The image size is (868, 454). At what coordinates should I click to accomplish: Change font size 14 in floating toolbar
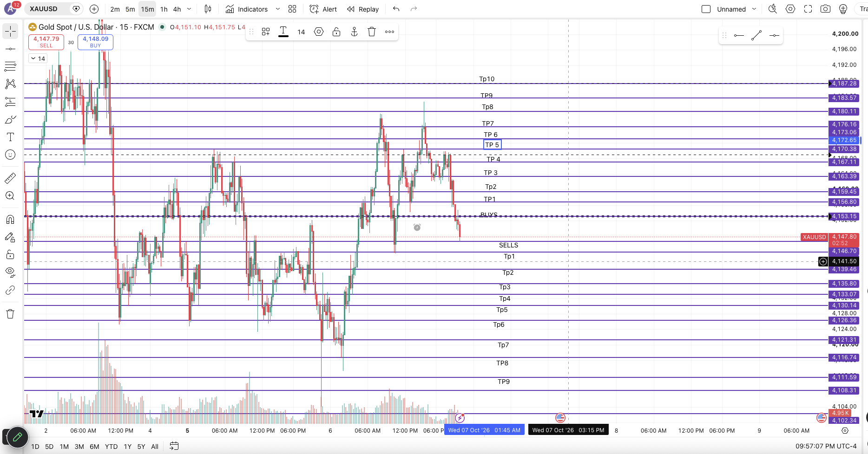tap(301, 32)
